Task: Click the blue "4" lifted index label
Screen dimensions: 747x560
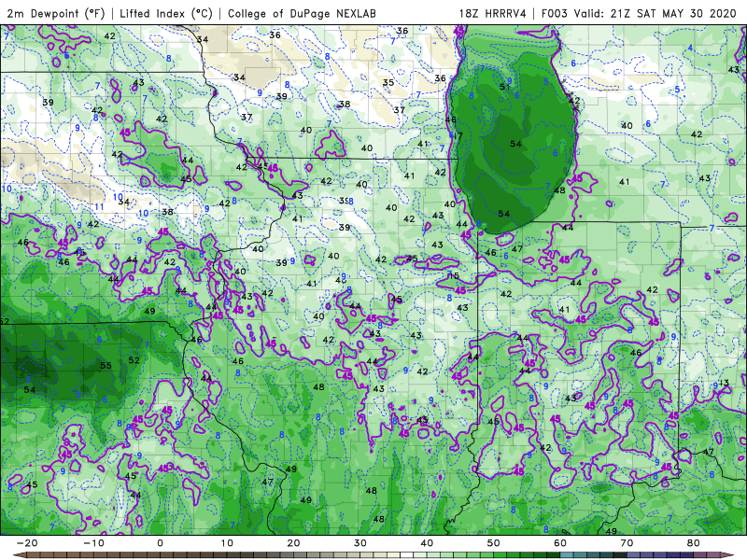Action: tap(690, 48)
